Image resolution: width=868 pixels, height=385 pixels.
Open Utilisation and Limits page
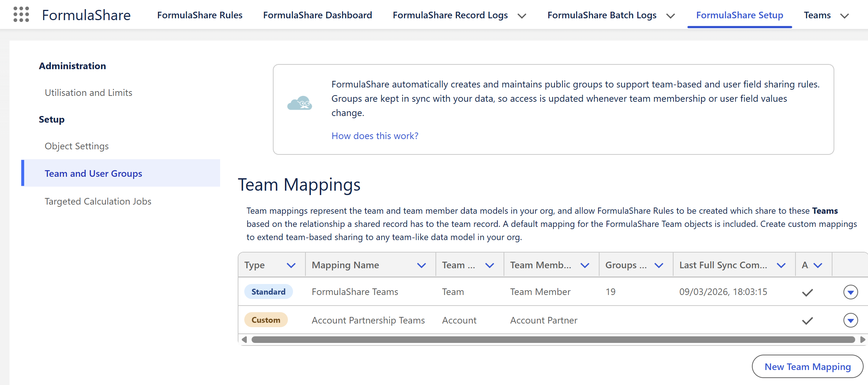88,93
